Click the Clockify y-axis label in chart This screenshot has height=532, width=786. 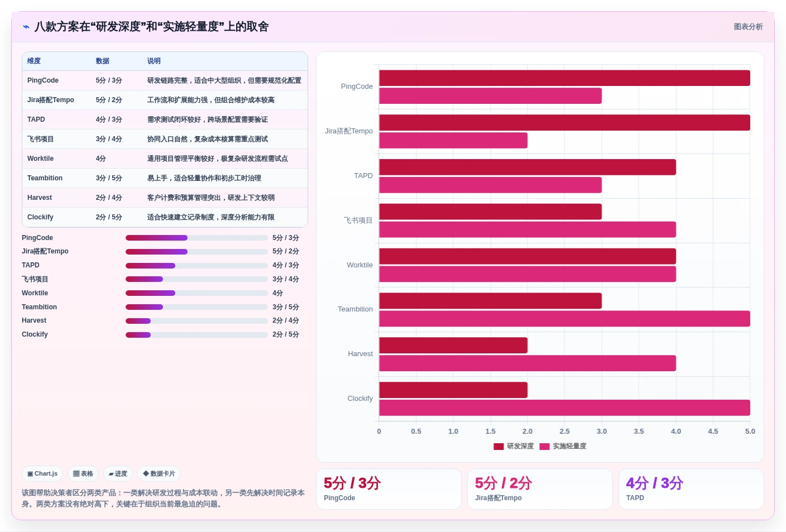point(360,399)
